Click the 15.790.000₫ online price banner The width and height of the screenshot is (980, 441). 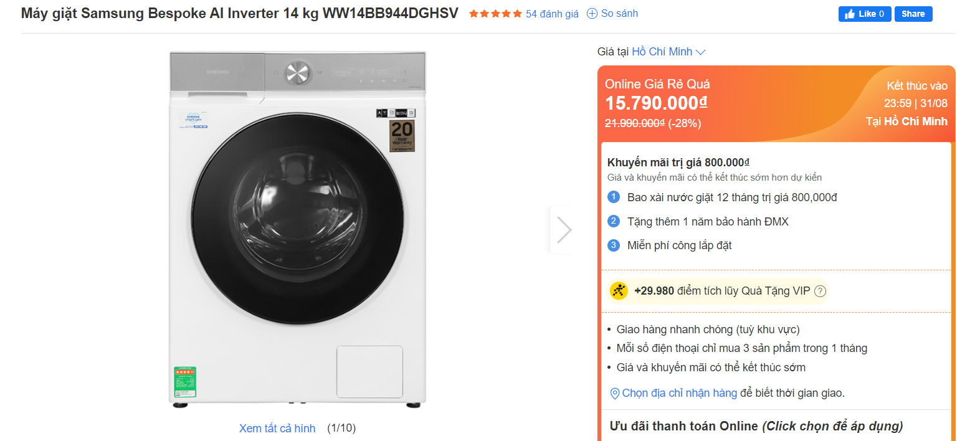coord(656,103)
